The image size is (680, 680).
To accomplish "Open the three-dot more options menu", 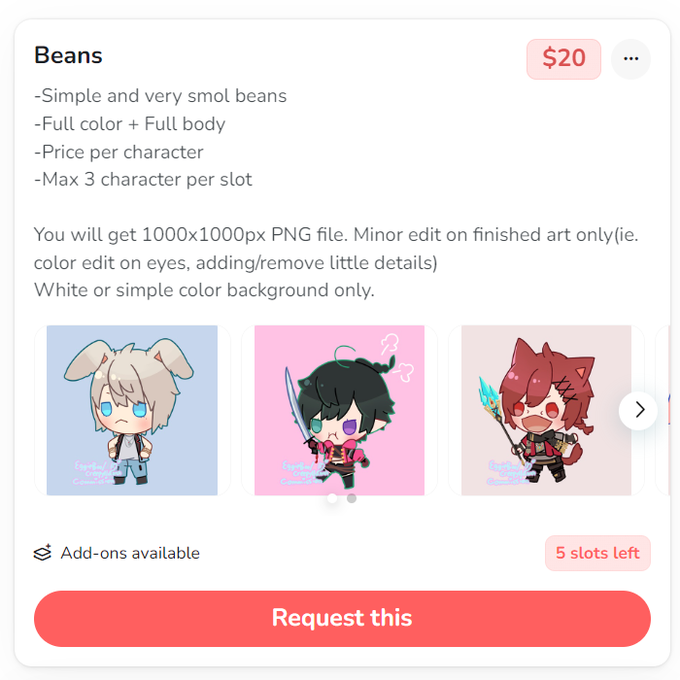I will pyautogui.click(x=631, y=59).
